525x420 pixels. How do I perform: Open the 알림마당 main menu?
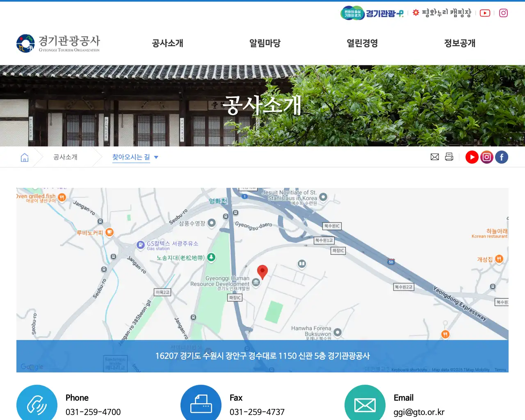click(265, 43)
